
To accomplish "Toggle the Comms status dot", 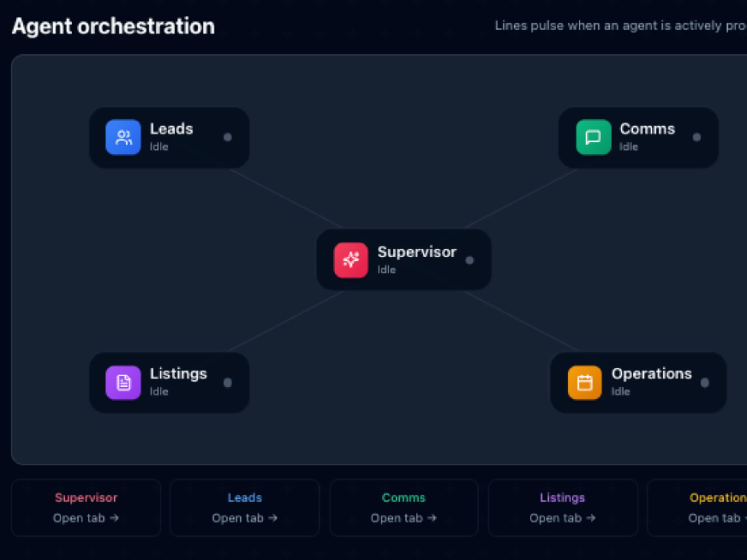I will (697, 137).
